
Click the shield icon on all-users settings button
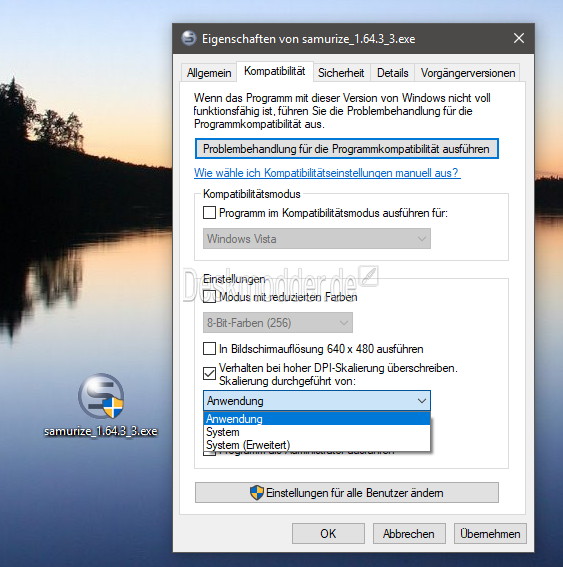pyautogui.click(x=257, y=493)
